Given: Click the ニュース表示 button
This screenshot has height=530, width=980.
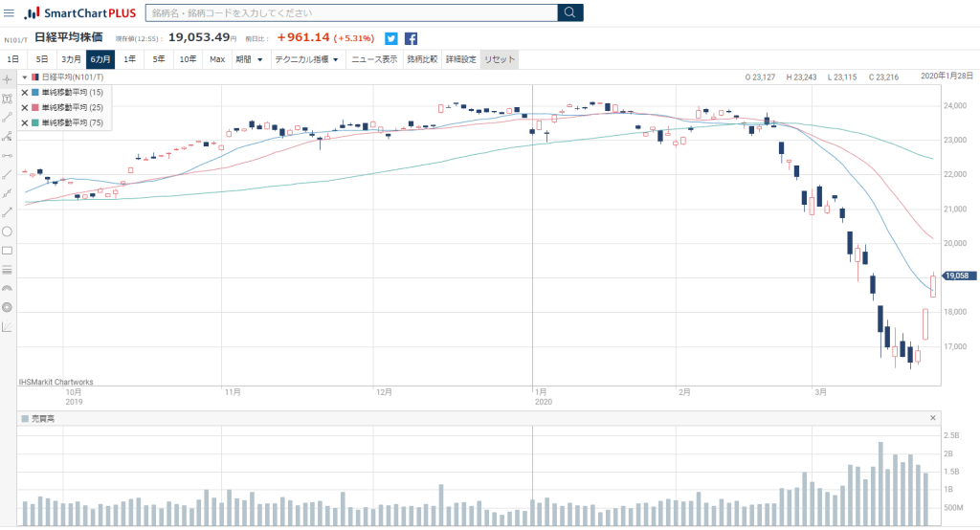Looking at the screenshot, I should (374, 59).
